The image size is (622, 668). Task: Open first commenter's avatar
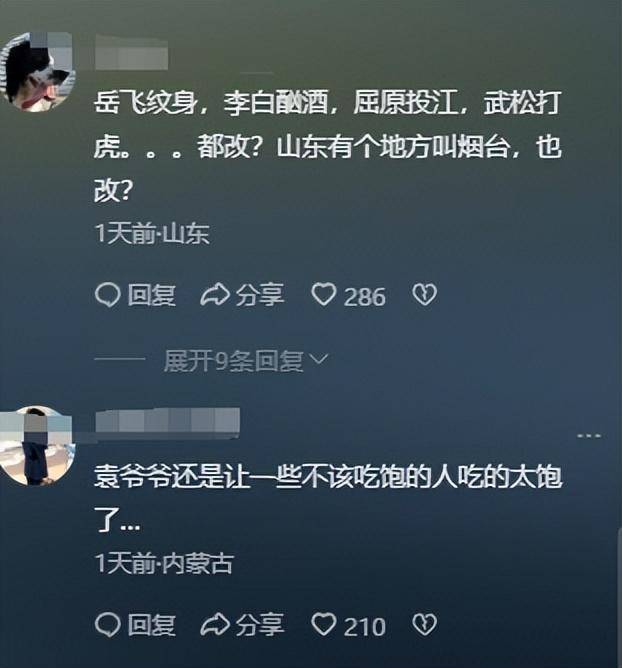pyautogui.click(x=37, y=72)
